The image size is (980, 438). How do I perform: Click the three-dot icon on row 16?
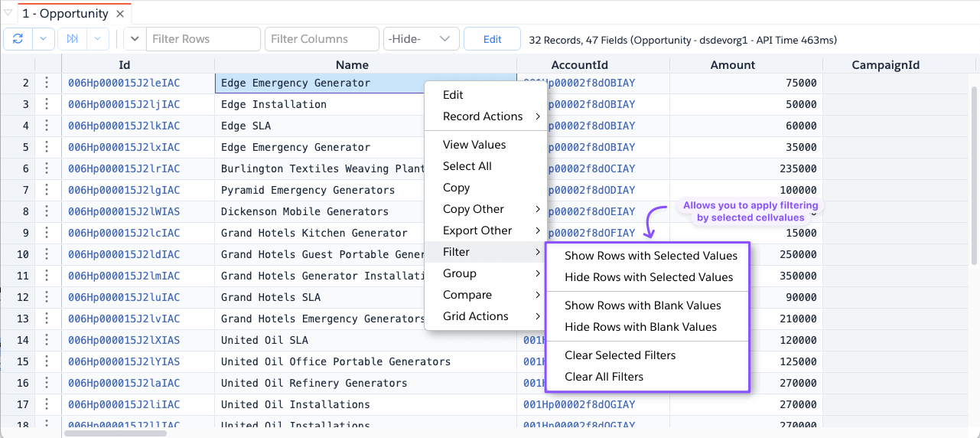[x=47, y=383]
